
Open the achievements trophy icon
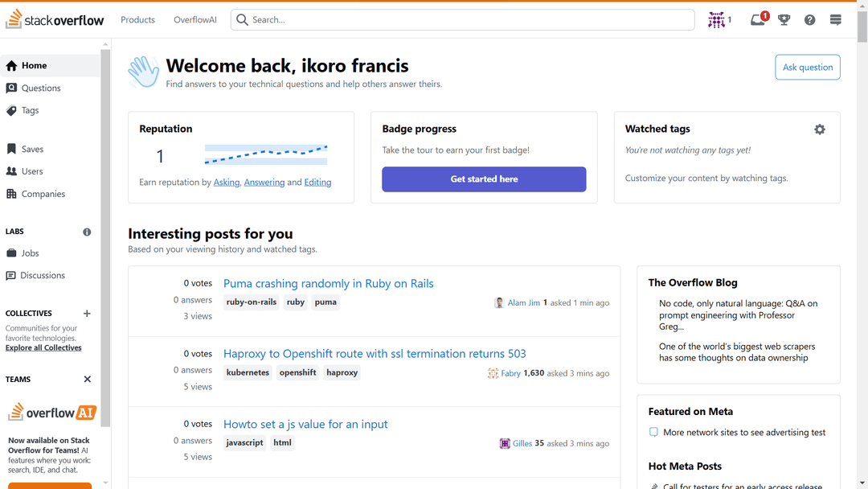(x=784, y=20)
